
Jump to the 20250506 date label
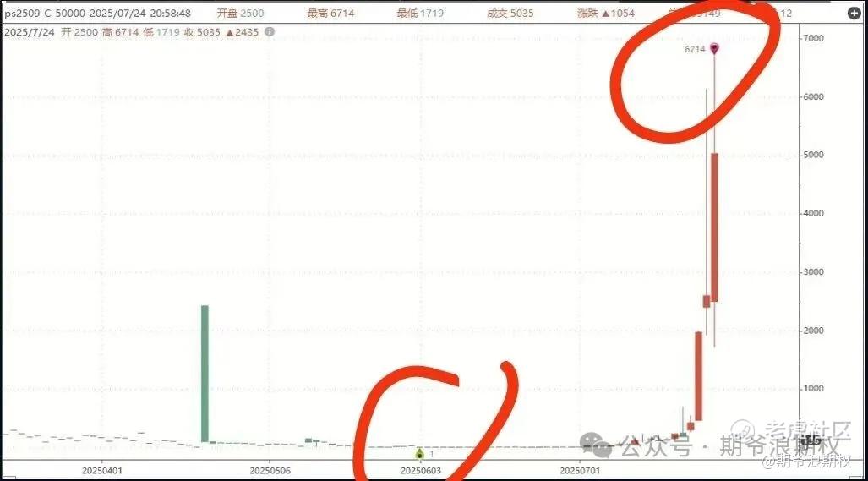pos(270,471)
